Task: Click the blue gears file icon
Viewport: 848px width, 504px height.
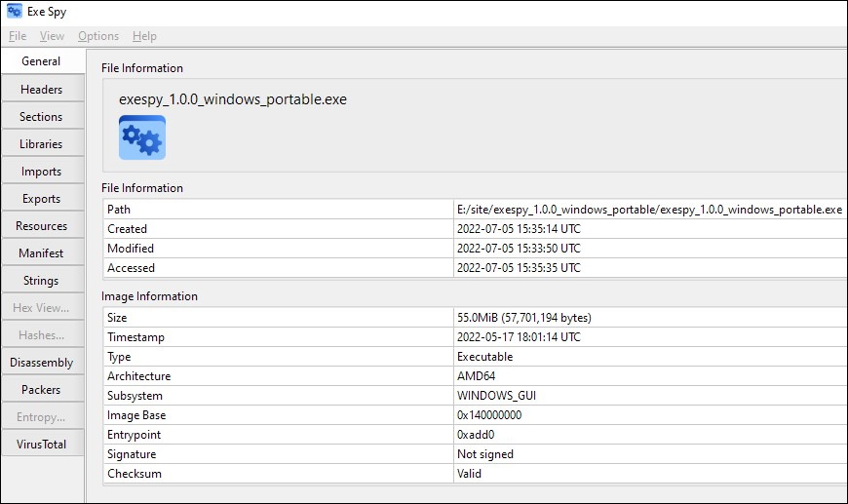Action: pos(142,137)
